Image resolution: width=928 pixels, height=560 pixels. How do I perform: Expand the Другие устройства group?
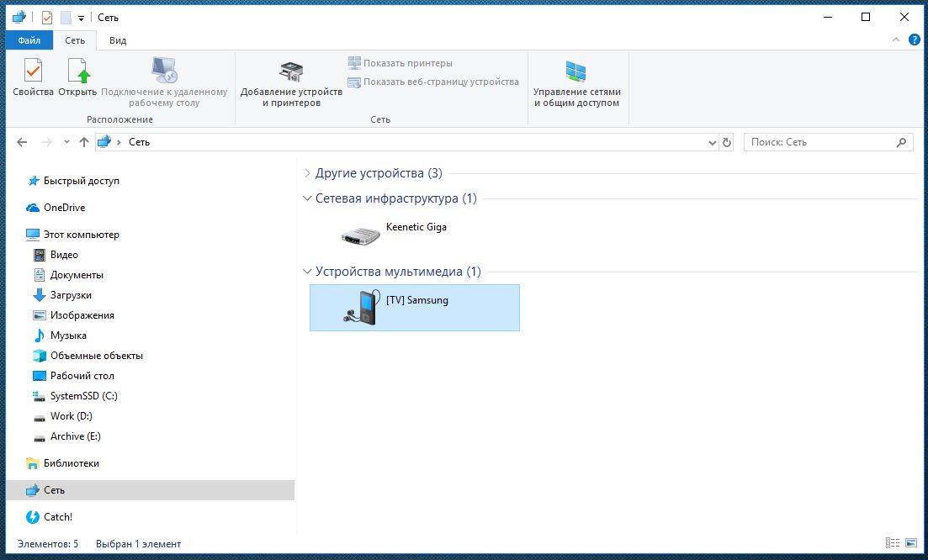(x=307, y=173)
